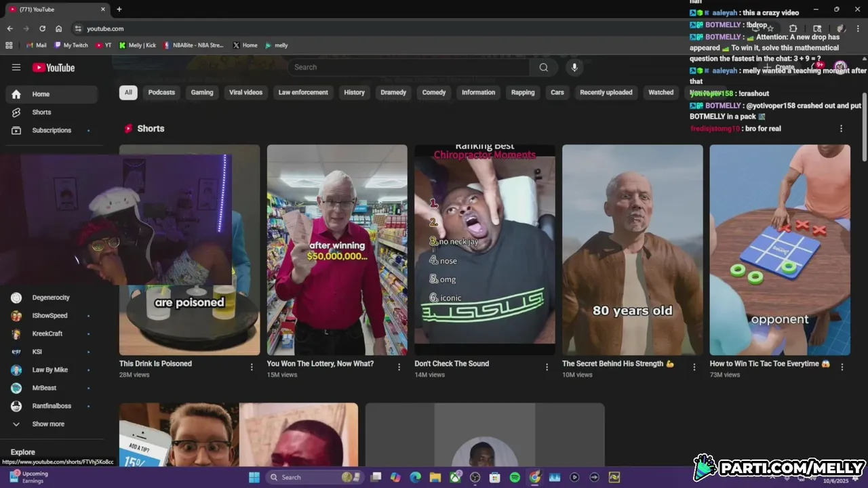Expand sidebar subscriptions with Show more

click(51, 424)
